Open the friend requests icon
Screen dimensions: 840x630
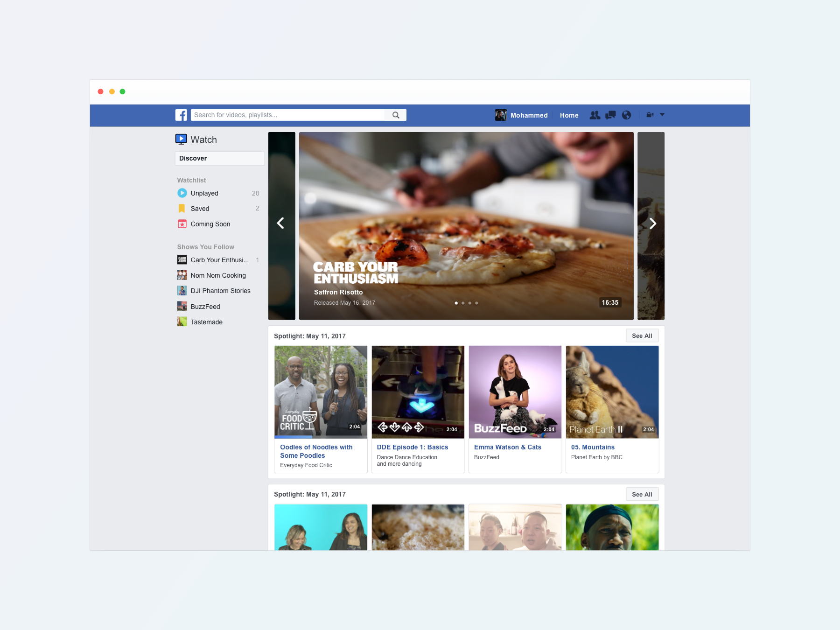click(595, 115)
